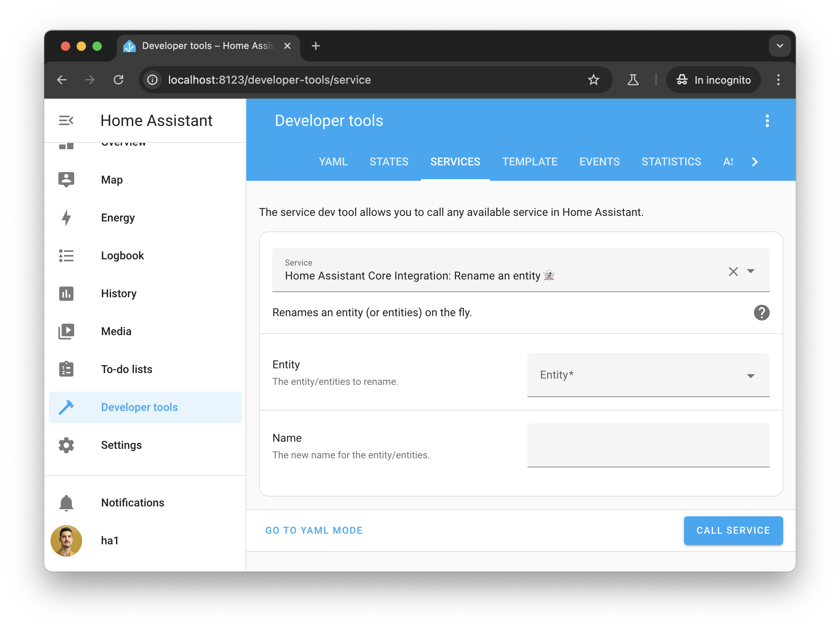
Task: Click the History chart icon
Action: pos(66,293)
